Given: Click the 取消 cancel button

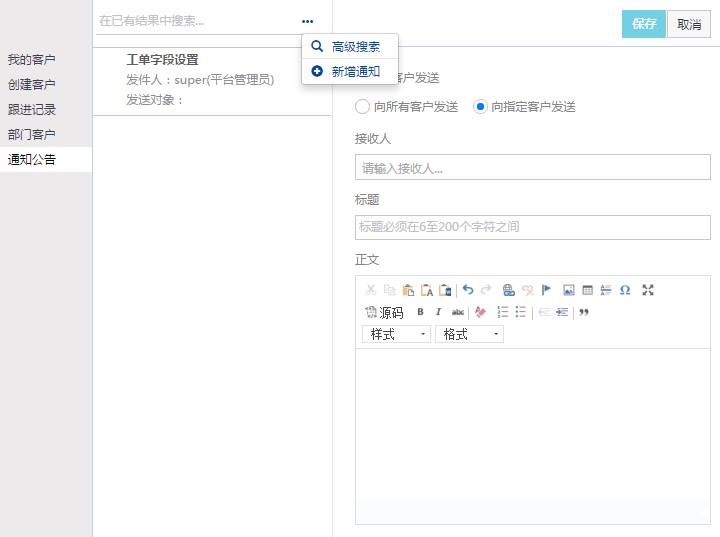Looking at the screenshot, I should point(689,24).
